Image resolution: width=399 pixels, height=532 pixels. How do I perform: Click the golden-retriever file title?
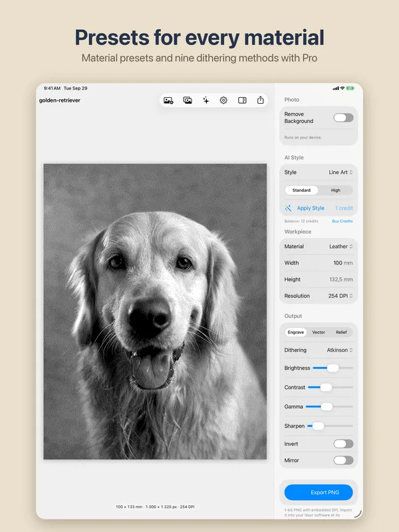pyautogui.click(x=60, y=100)
